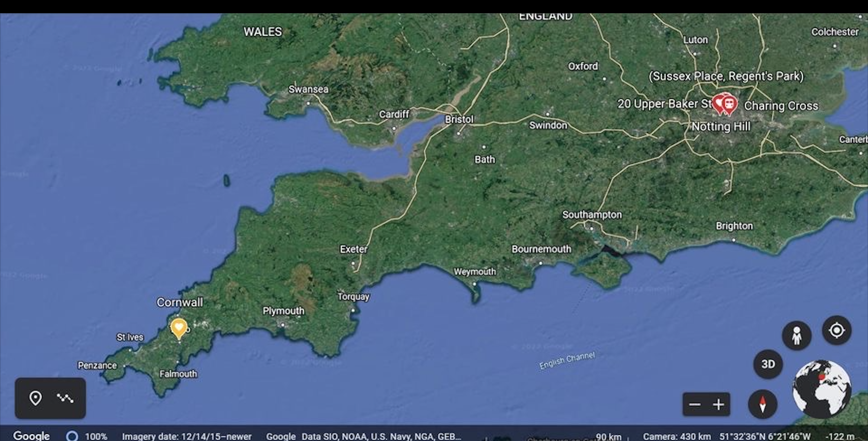Open Street View with the pegman icon
The width and height of the screenshot is (868, 441).
click(796, 336)
